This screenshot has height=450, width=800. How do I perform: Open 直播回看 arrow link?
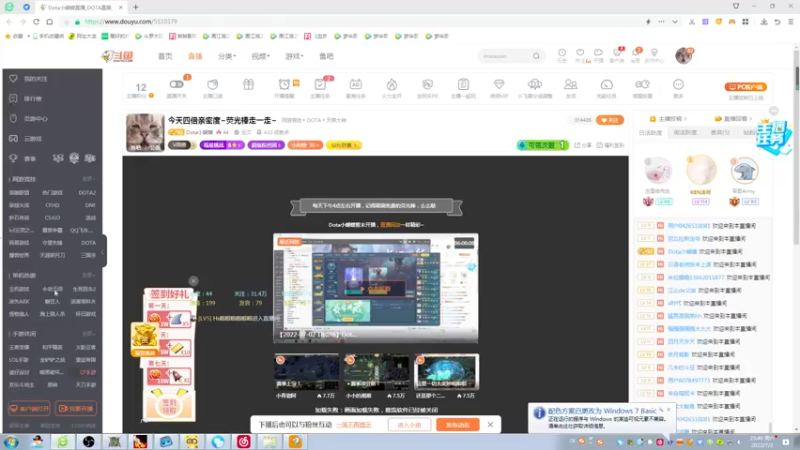pos(733,119)
